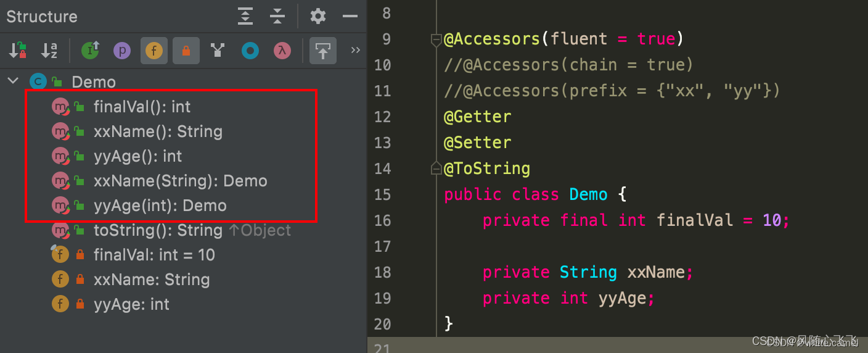Screen dimensions: 868x353
Task: Click the yyAge: int field entry
Action: (131, 304)
